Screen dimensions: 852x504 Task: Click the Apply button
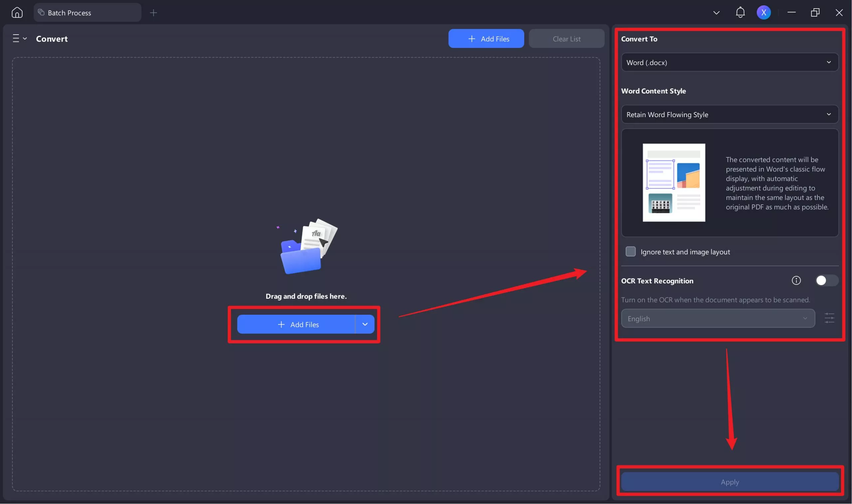[x=730, y=482]
